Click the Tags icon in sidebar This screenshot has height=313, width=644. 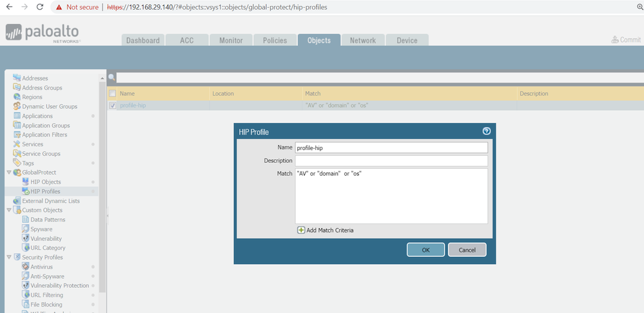pyautogui.click(x=17, y=163)
